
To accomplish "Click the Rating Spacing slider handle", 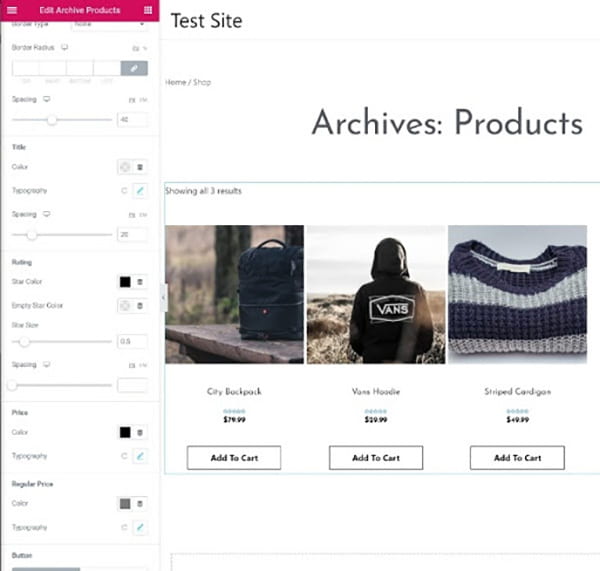I will (12, 385).
